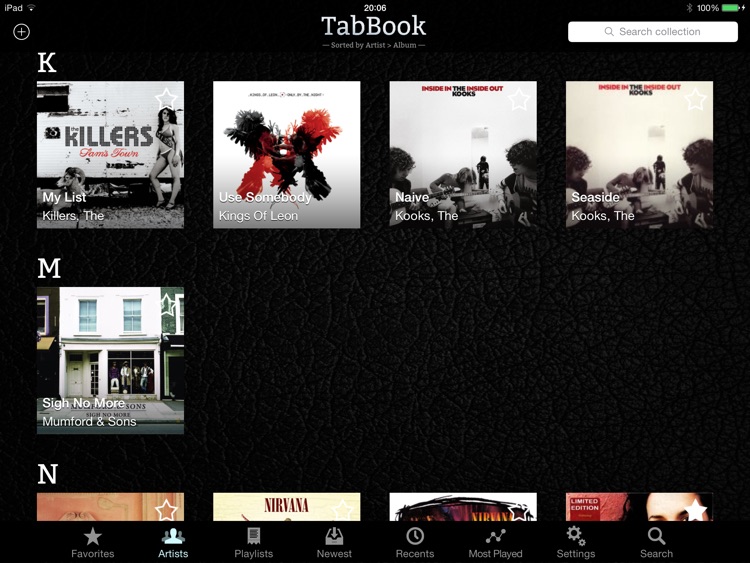The width and height of the screenshot is (750, 563).
Task: Switch to the Playlists tab
Action: [254, 543]
